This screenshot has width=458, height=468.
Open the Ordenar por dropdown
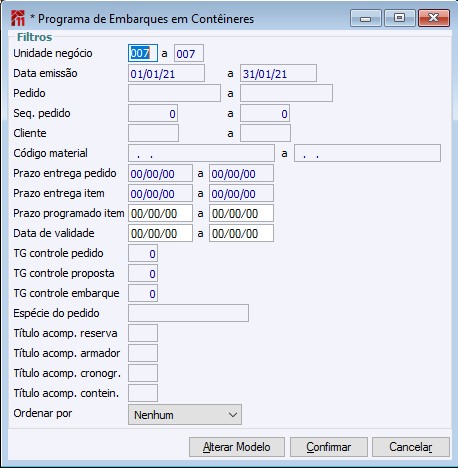tap(185, 415)
